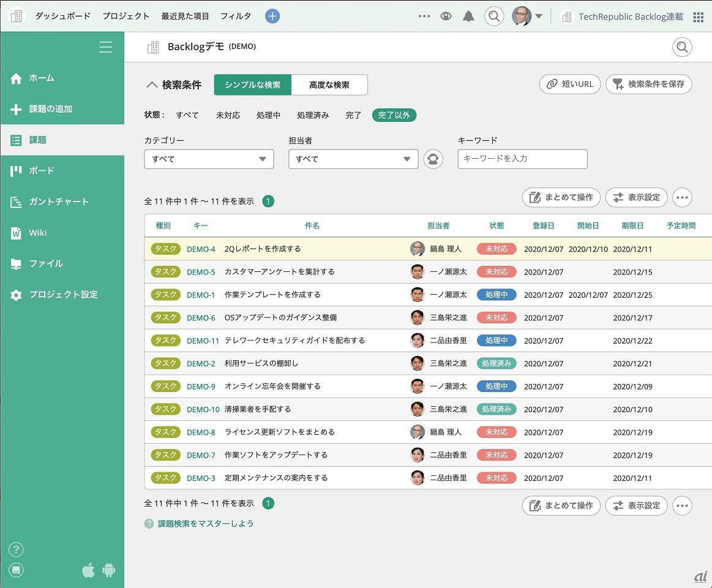Select the 処理済み status filter
This screenshot has width=712, height=588.
pos(313,115)
